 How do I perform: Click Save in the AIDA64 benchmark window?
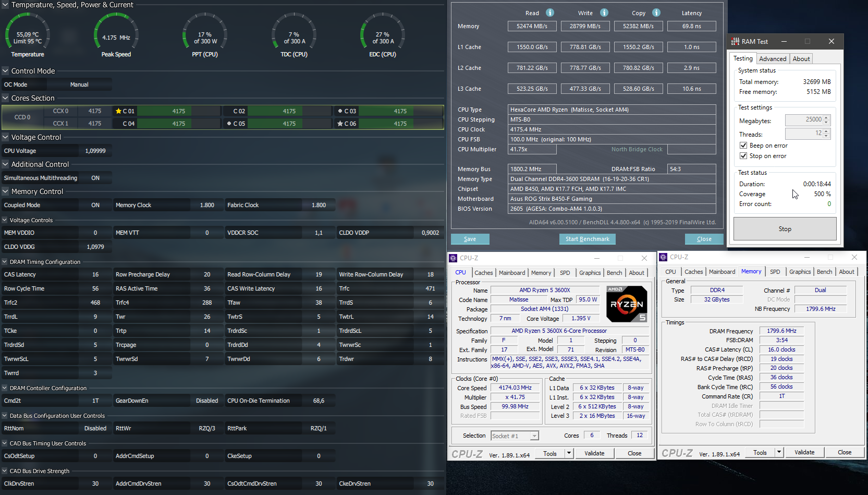pos(470,239)
